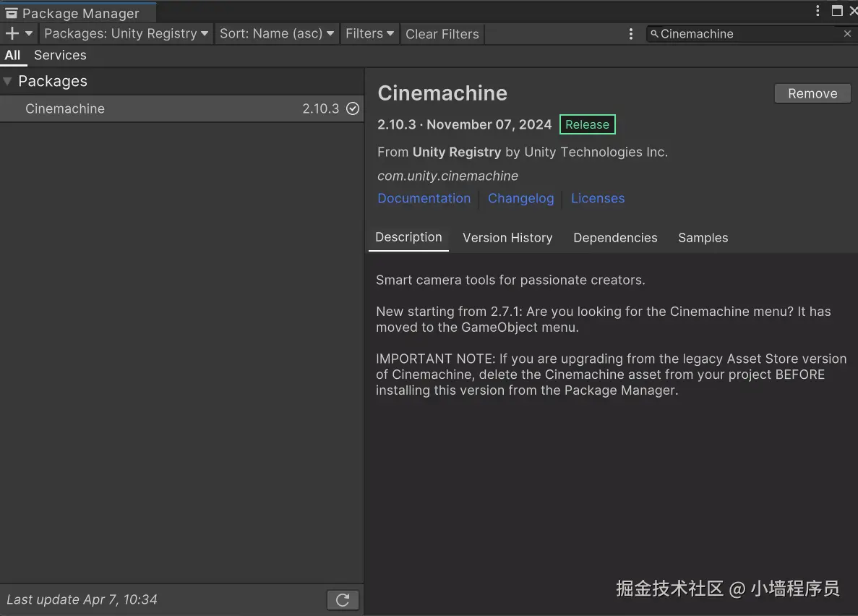Click the Remove button
This screenshot has width=858, height=616.
click(812, 94)
